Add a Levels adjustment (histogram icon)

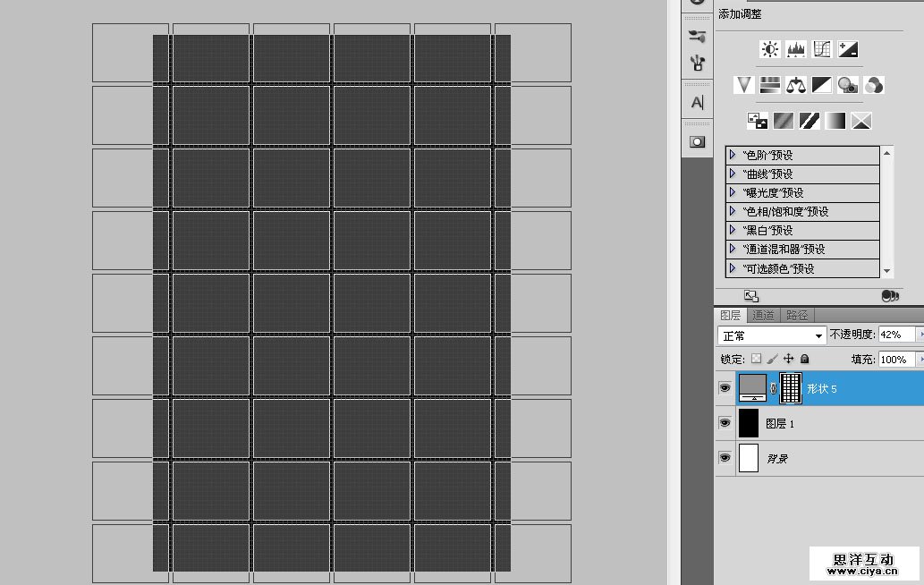(x=795, y=49)
